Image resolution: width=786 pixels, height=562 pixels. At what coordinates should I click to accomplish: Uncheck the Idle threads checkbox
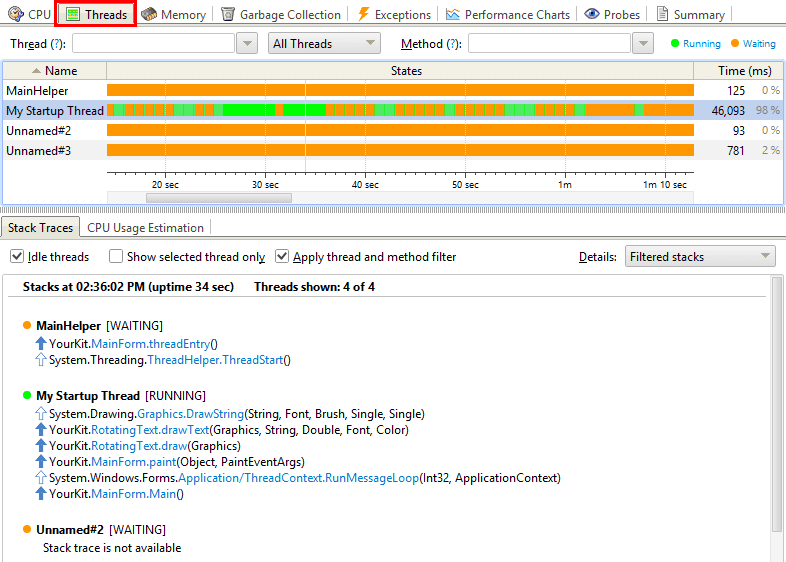pyautogui.click(x=17, y=257)
